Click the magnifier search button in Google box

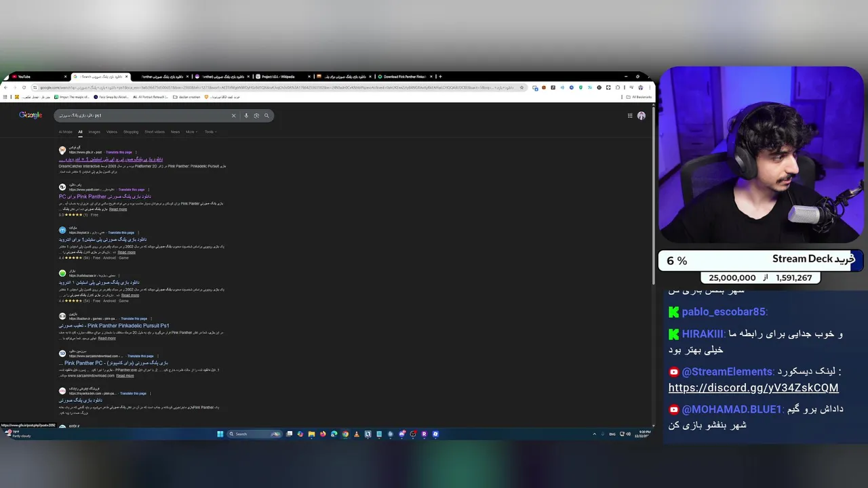click(x=267, y=115)
